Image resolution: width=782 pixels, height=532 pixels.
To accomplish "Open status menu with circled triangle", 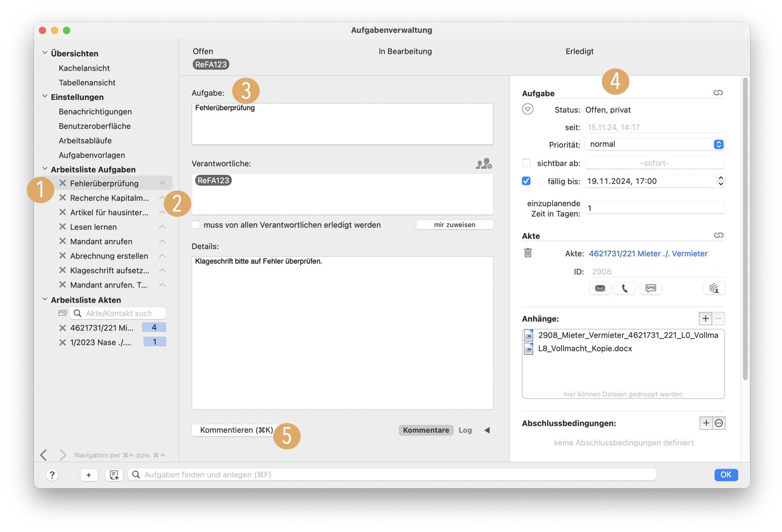I will [527, 109].
